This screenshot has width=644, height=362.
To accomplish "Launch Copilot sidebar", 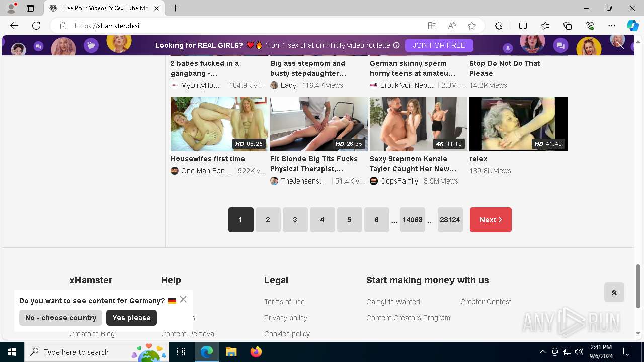I will 632,26.
